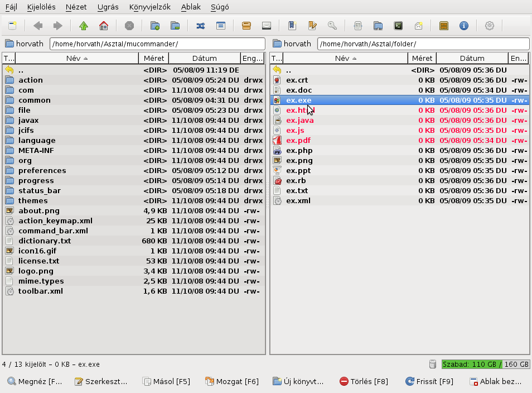Sort the left panel by the Név column
The height and width of the screenshot is (393, 532).
tap(77, 59)
